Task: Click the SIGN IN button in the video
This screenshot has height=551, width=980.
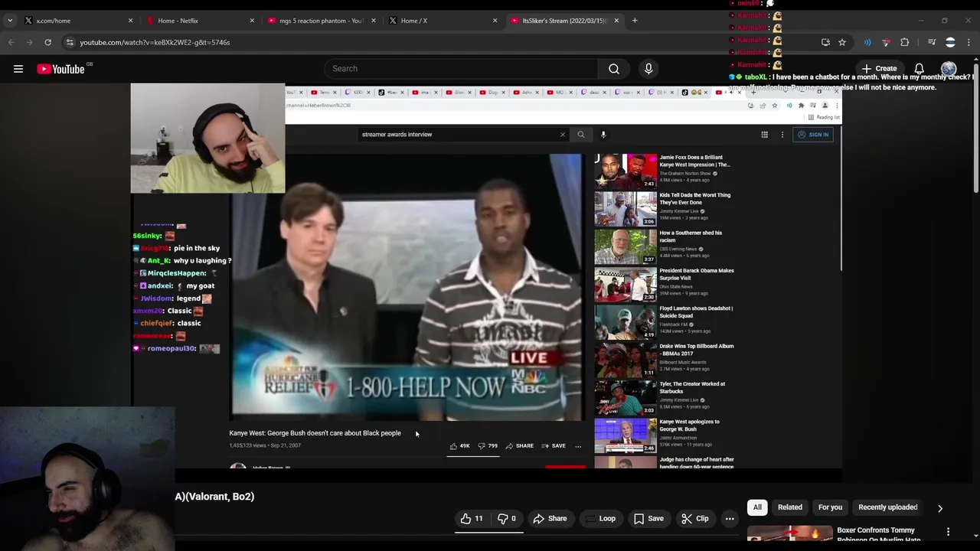Action: coord(813,135)
